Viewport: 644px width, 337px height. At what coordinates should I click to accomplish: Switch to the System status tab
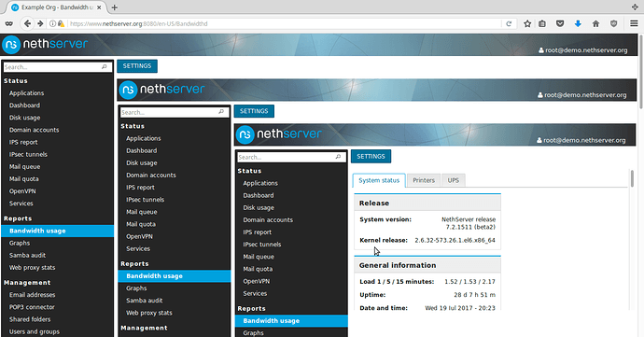[x=379, y=180]
